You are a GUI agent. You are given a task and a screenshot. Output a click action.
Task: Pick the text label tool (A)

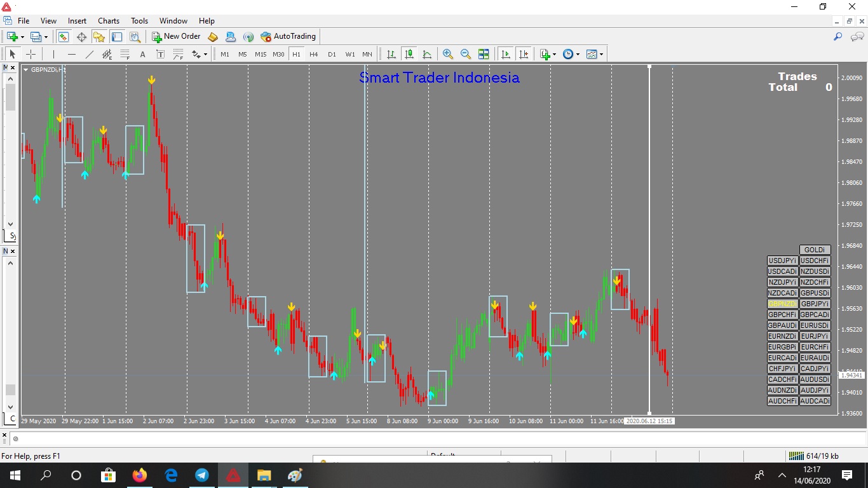point(142,55)
